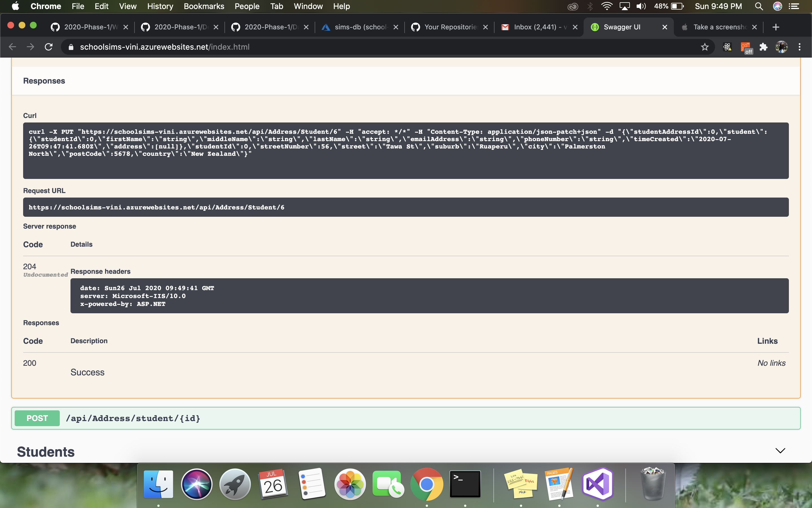Screen dimensions: 812x508
Task: Go back to the previous page
Action: [12, 47]
